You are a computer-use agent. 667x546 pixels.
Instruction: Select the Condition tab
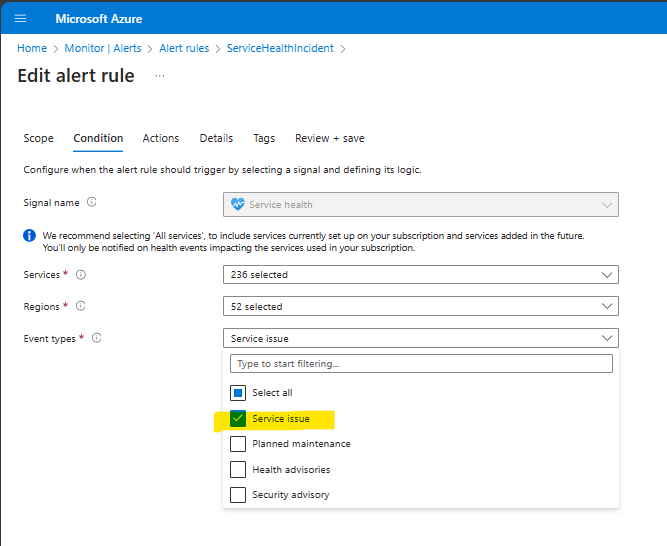98,138
